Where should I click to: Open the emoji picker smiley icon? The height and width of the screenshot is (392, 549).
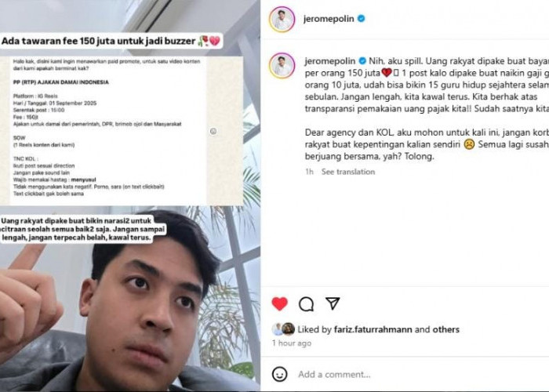point(279,374)
